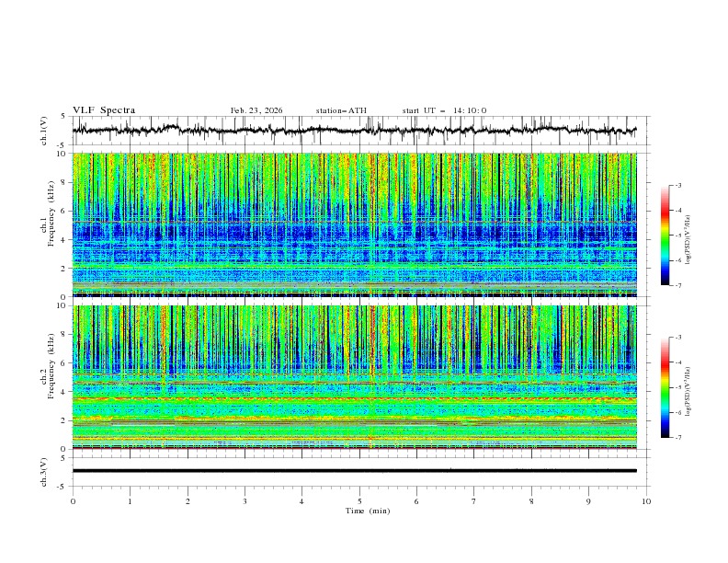728x563 pixels.
Task: Click the "VLF Spectra" plot title
Action: coord(104,110)
